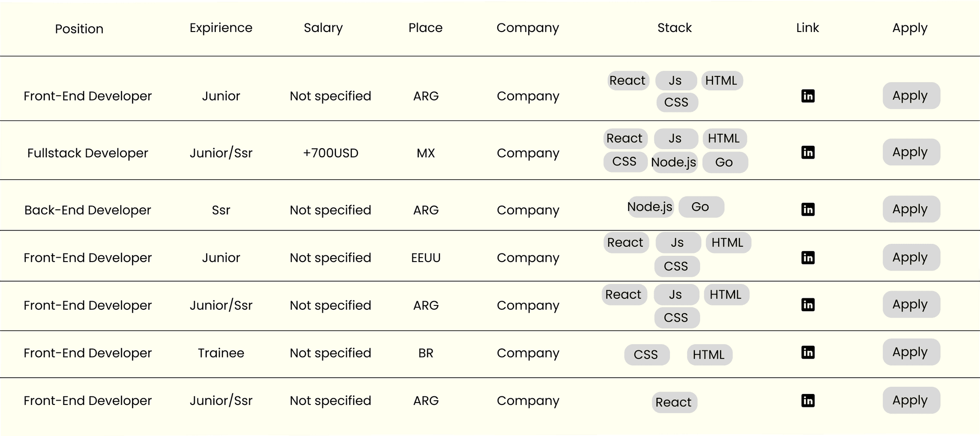Apply to the Fullstack Developer job
This screenshot has width=980, height=436.
pyautogui.click(x=911, y=152)
